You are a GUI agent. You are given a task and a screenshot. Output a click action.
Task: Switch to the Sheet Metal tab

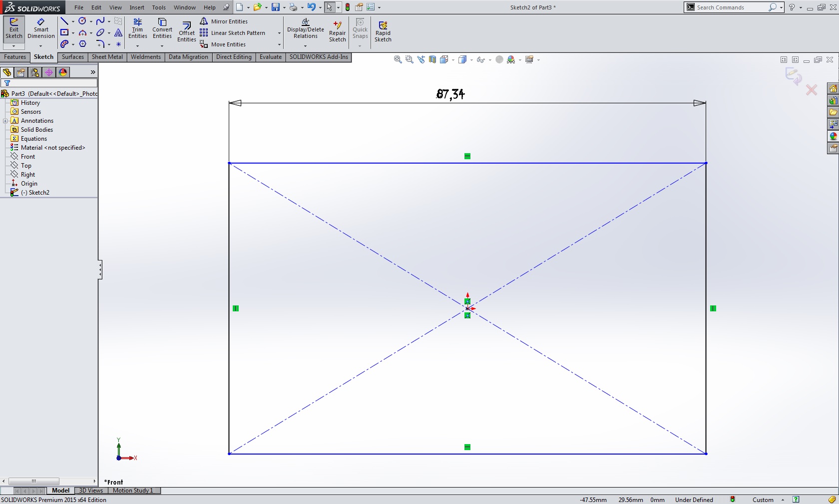[107, 57]
